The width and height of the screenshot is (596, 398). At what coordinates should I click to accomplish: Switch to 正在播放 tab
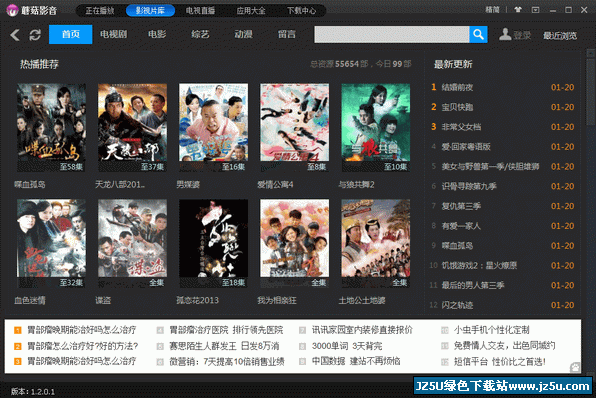tap(100, 11)
